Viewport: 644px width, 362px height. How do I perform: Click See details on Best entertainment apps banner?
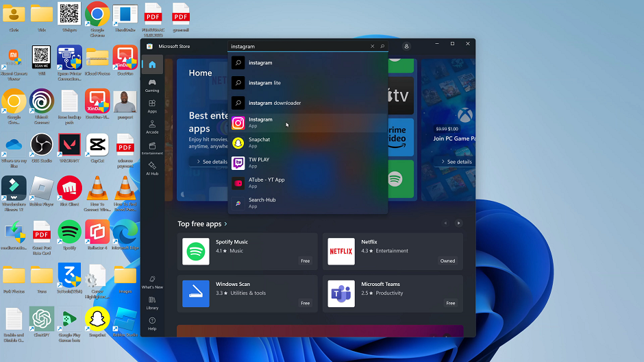tap(209, 162)
